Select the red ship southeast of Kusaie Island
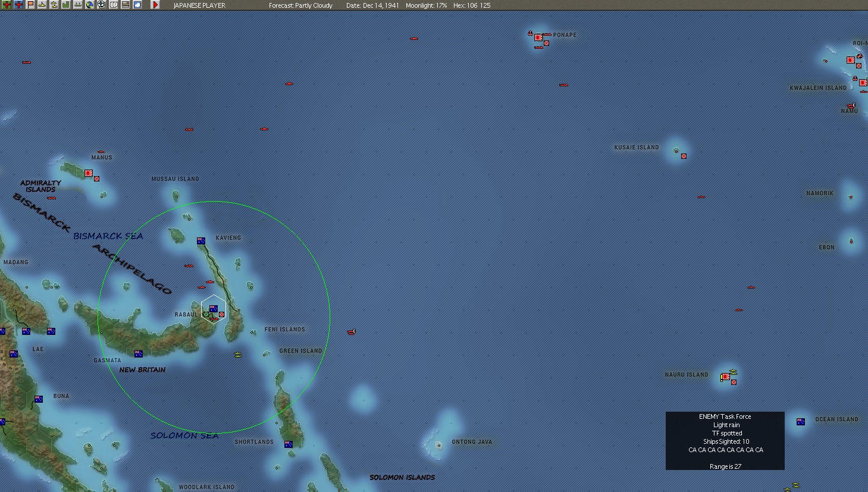This screenshot has height=492, width=868. click(701, 197)
